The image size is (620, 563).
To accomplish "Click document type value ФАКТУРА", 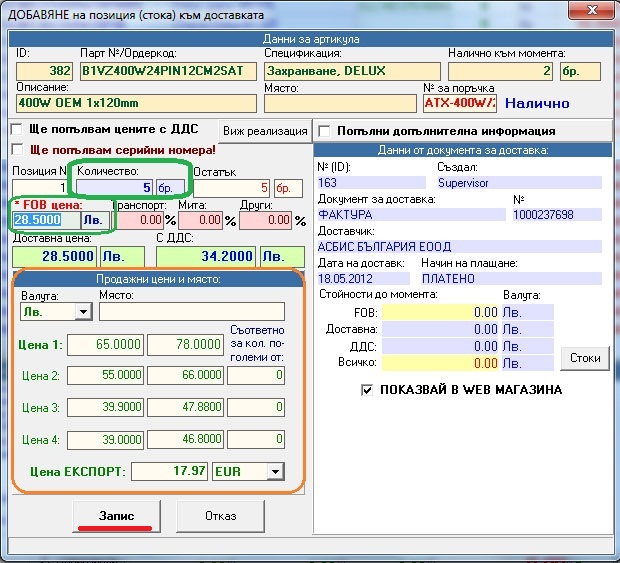I will 411,215.
